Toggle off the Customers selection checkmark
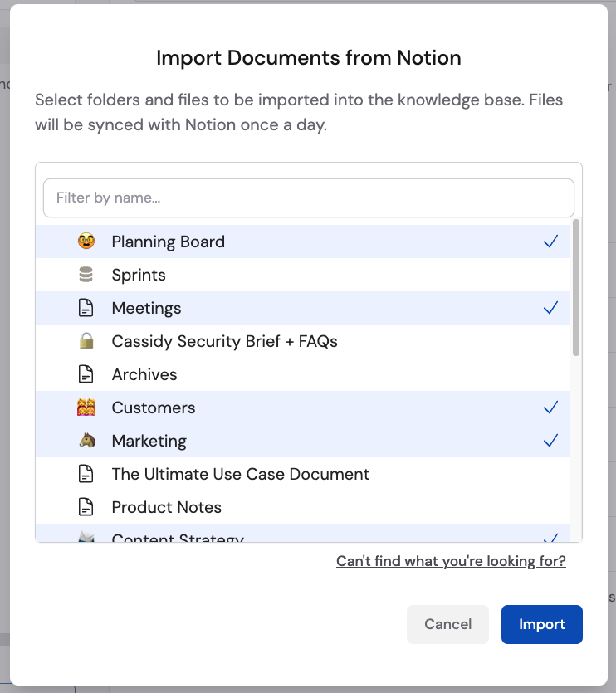 (550, 408)
